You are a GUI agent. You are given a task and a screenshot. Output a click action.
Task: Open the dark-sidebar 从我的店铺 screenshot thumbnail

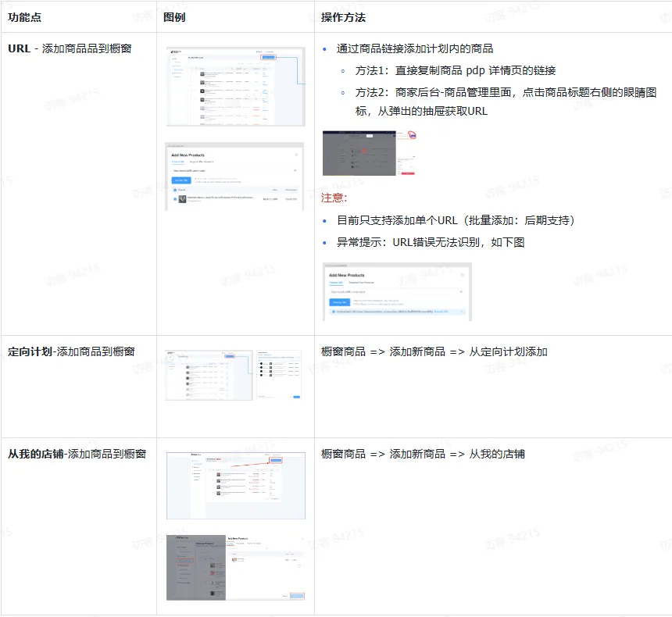pos(236,567)
